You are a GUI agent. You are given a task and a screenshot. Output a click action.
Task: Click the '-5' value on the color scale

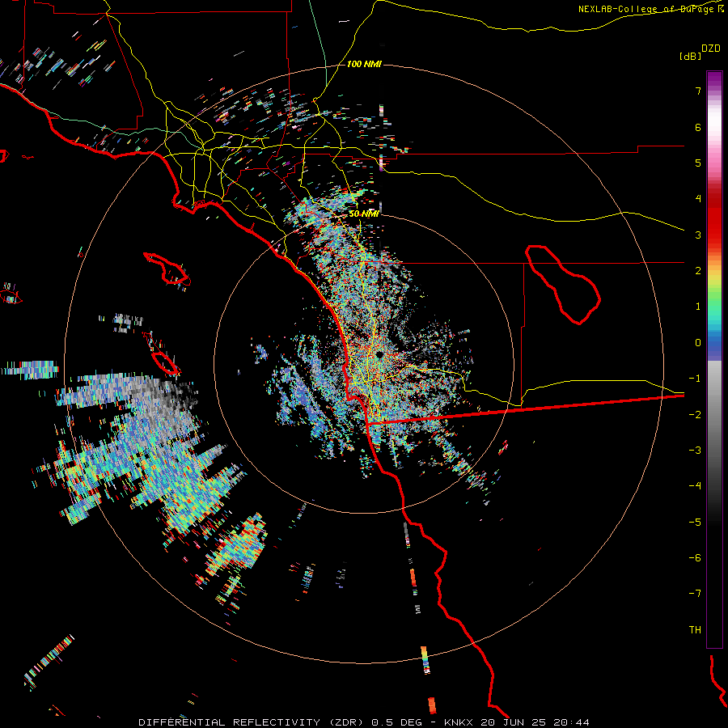click(695, 523)
